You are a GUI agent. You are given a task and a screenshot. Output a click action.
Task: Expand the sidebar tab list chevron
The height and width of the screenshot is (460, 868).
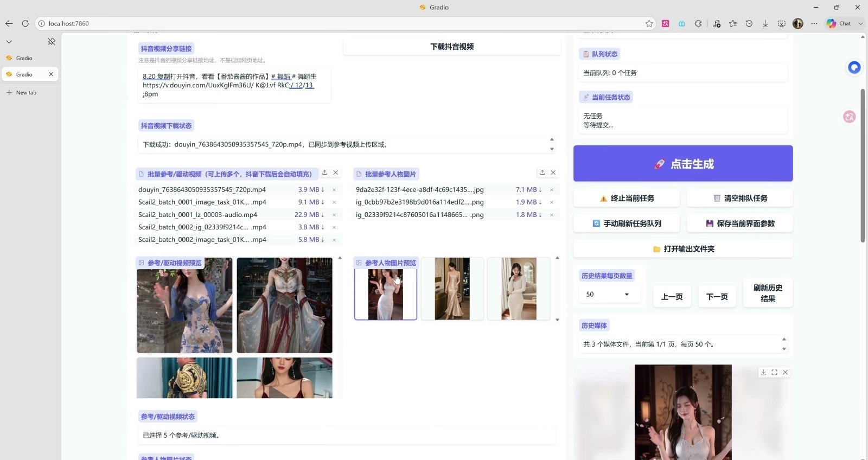(9, 42)
